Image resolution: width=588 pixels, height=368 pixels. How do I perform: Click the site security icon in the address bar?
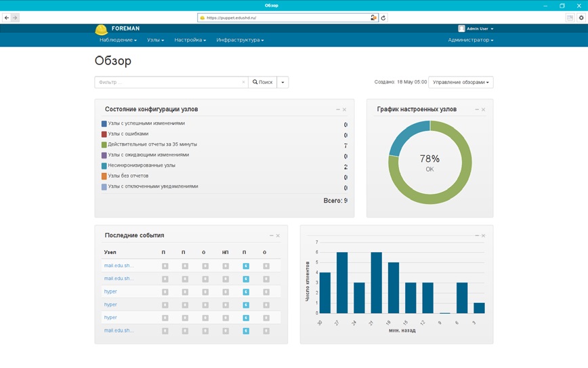pyautogui.click(x=203, y=18)
